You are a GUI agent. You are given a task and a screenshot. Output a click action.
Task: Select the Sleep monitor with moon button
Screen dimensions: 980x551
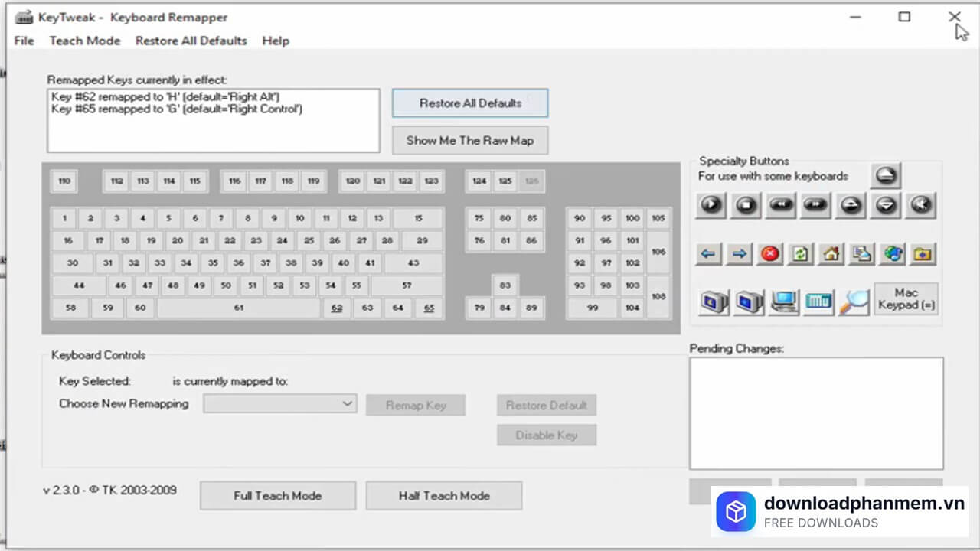[x=714, y=302]
